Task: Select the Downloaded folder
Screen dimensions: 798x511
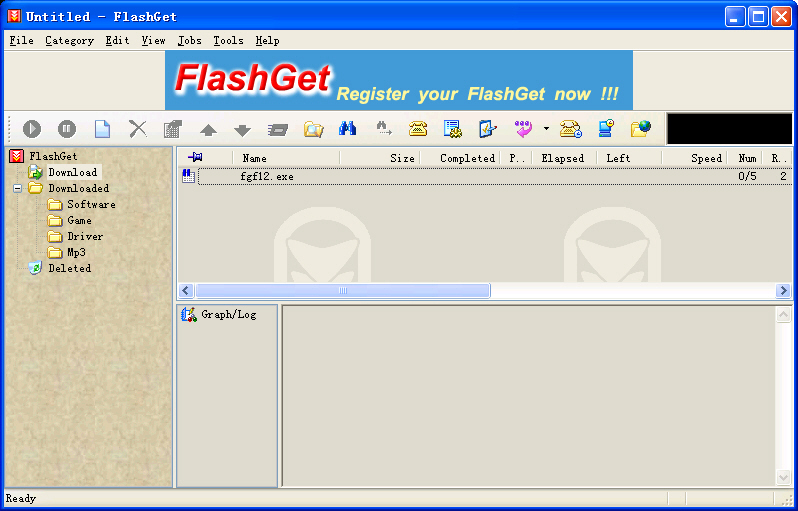Action: 78,188
